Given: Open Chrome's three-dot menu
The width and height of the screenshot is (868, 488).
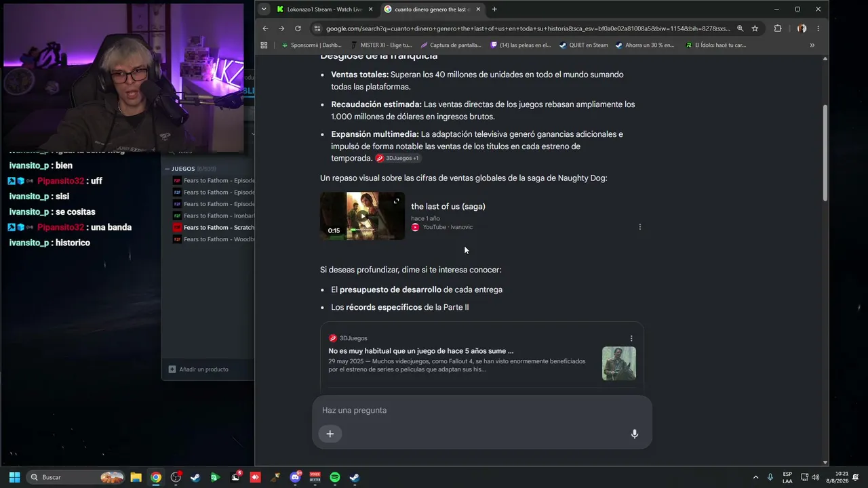Looking at the screenshot, I should pos(818,28).
